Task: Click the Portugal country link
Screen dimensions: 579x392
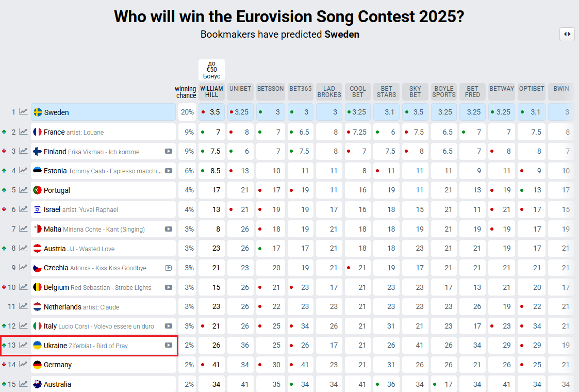Action: (57, 190)
